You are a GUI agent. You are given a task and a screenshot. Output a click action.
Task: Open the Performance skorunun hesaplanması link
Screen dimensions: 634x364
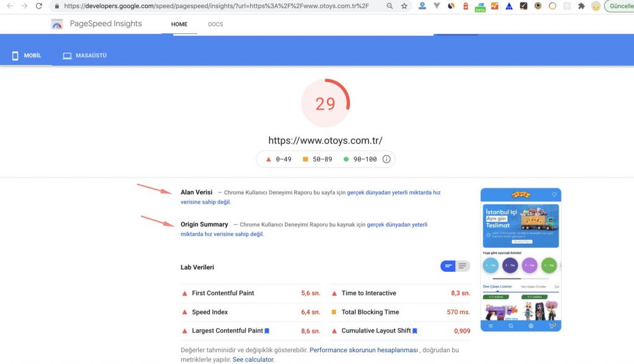click(363, 350)
